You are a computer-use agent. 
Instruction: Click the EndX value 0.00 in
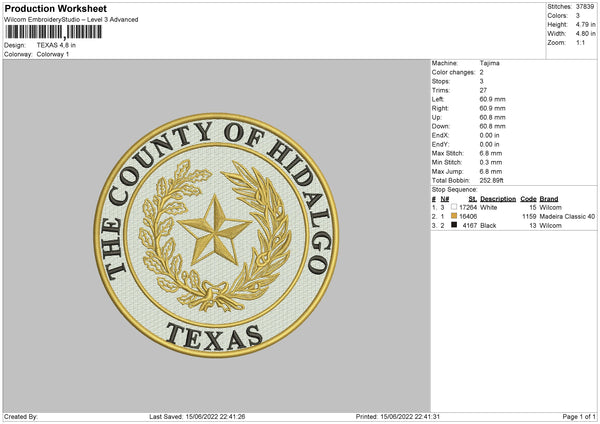point(489,135)
